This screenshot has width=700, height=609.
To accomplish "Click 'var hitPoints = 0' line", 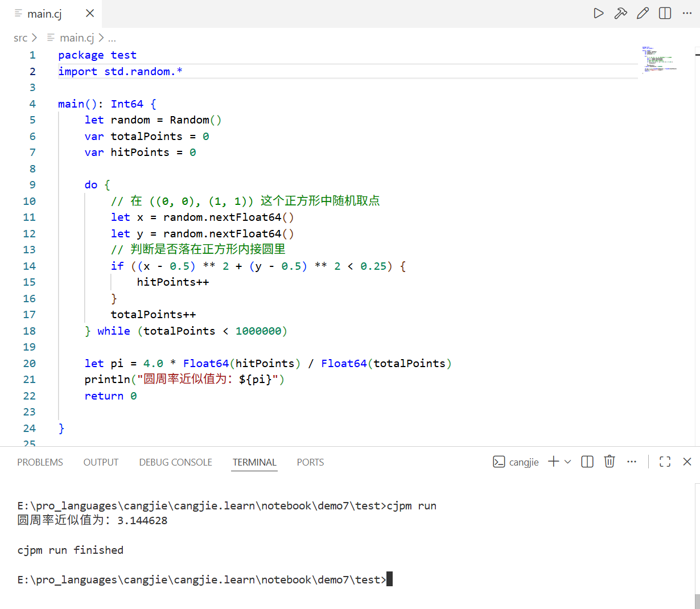I will coord(141,152).
